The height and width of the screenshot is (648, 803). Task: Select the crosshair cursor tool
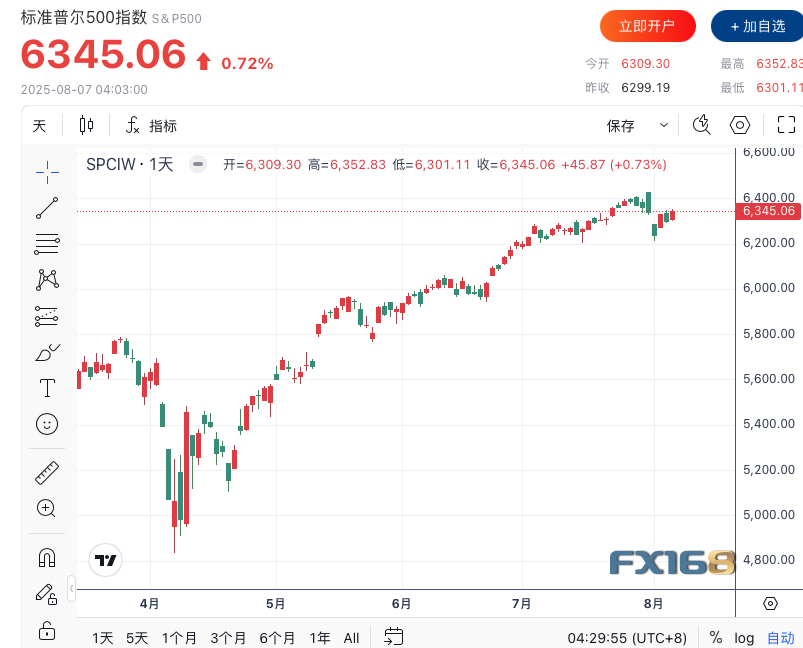(47, 171)
